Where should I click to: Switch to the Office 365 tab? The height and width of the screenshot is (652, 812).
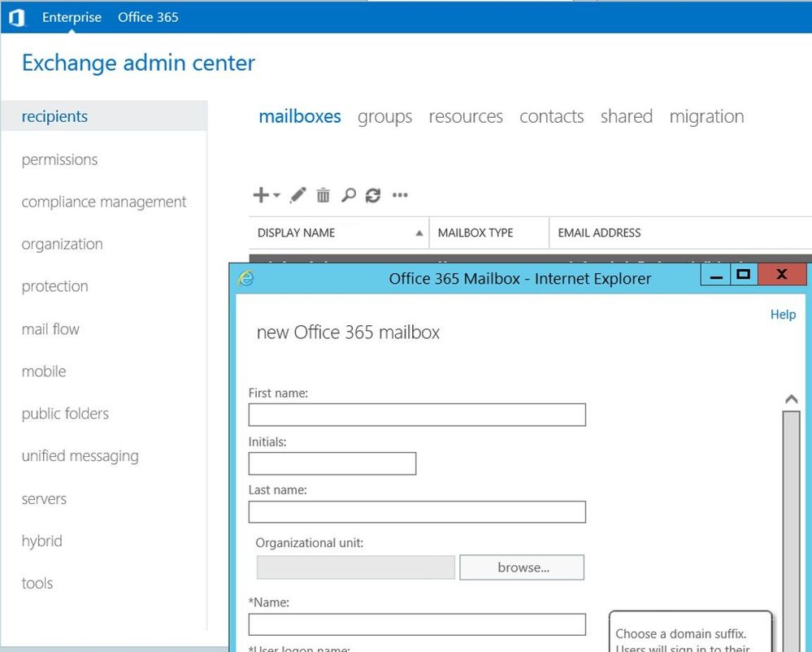pyautogui.click(x=148, y=17)
